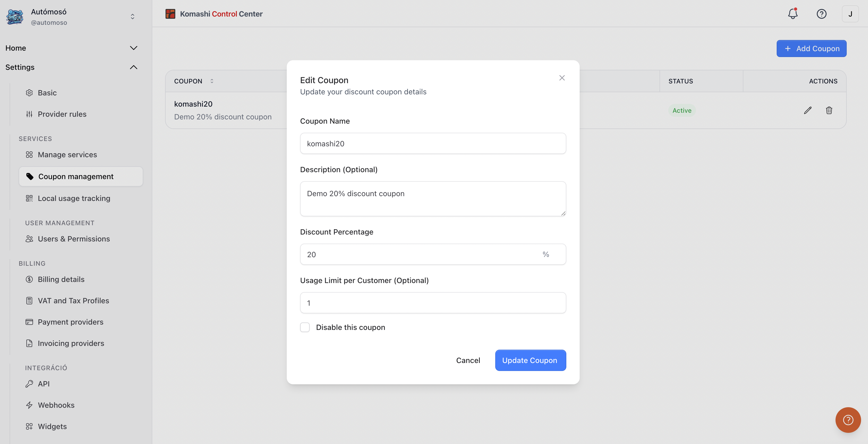Screen dimensions: 868x444
Task: Open Invoicing providers page
Action: tap(71, 343)
